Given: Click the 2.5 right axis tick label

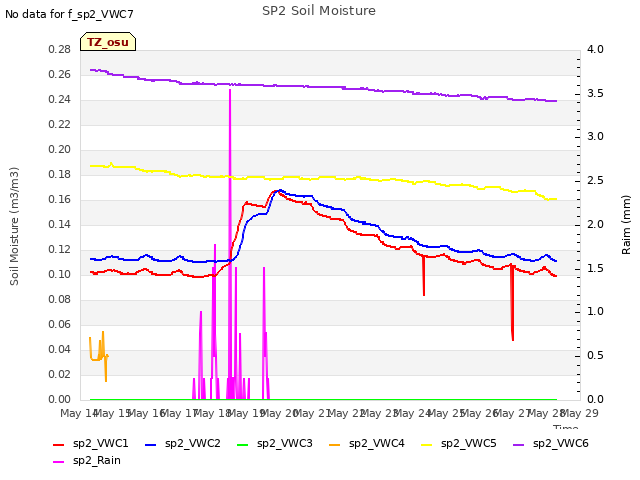Looking at the screenshot, I should (595, 180).
